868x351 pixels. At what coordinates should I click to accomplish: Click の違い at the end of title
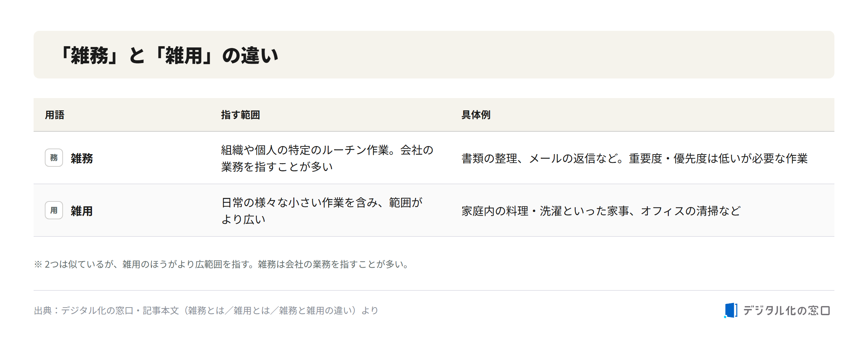click(x=250, y=55)
